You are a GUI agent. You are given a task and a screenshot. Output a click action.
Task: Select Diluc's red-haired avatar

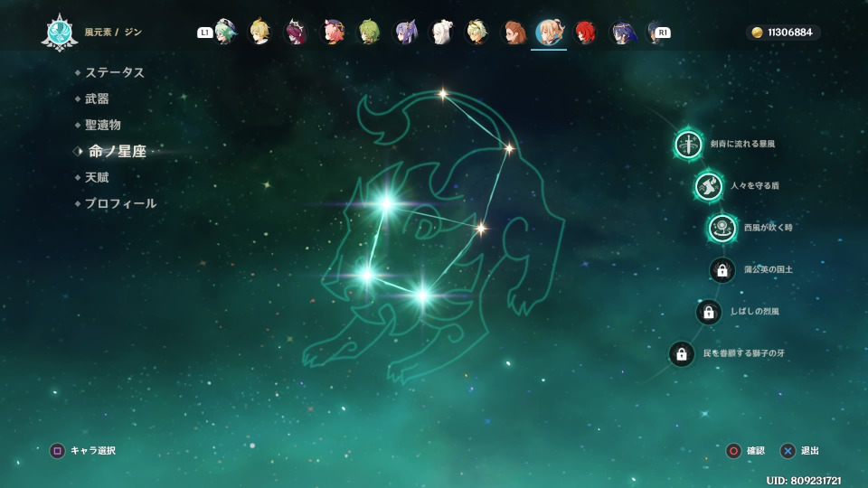pos(585,33)
